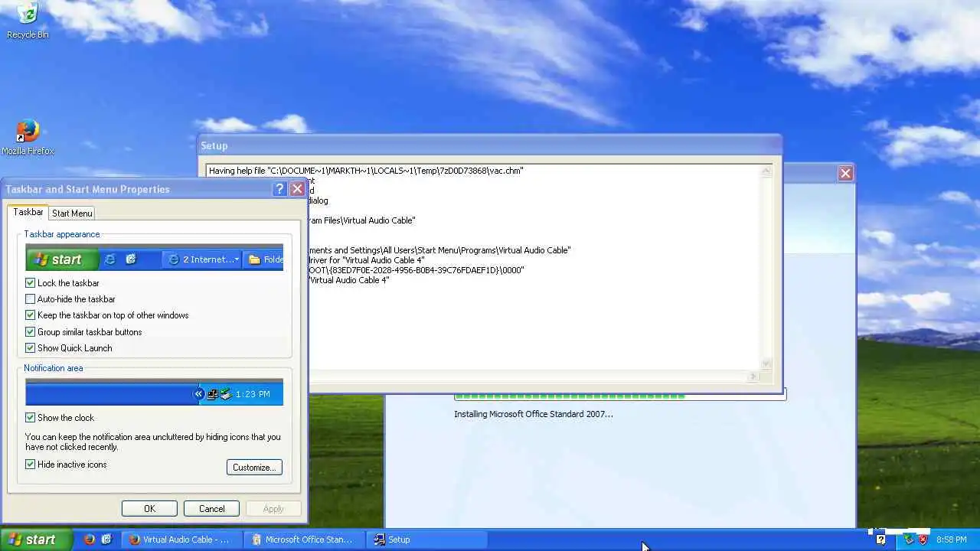Click the taskbar appearance preview image

(x=154, y=257)
